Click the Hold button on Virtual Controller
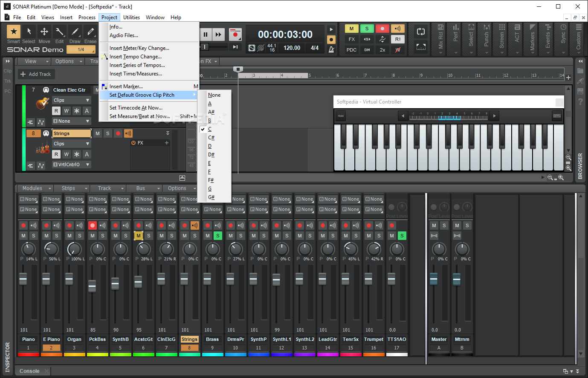This screenshot has width=588, height=378. [x=341, y=116]
